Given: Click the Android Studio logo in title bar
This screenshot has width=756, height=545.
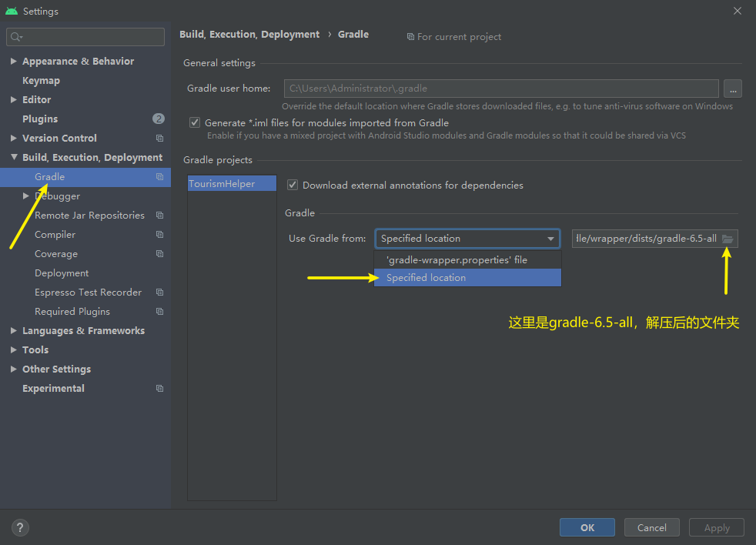Looking at the screenshot, I should [x=12, y=11].
